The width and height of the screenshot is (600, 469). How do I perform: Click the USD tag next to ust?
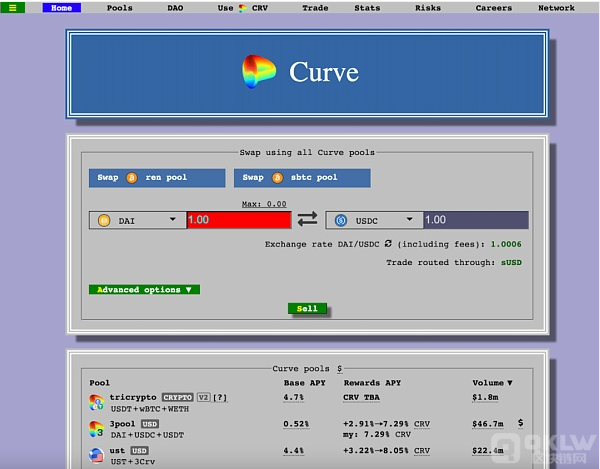[140, 451]
